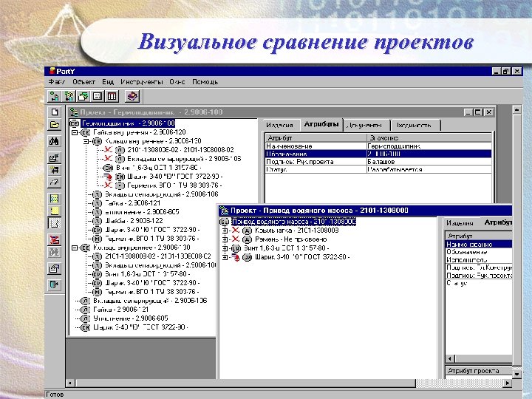This screenshot has width=532, height=399.
Task: Collapse the Кольцо внутреннее node nested under Гайка внутренняя
Action: coord(86,141)
